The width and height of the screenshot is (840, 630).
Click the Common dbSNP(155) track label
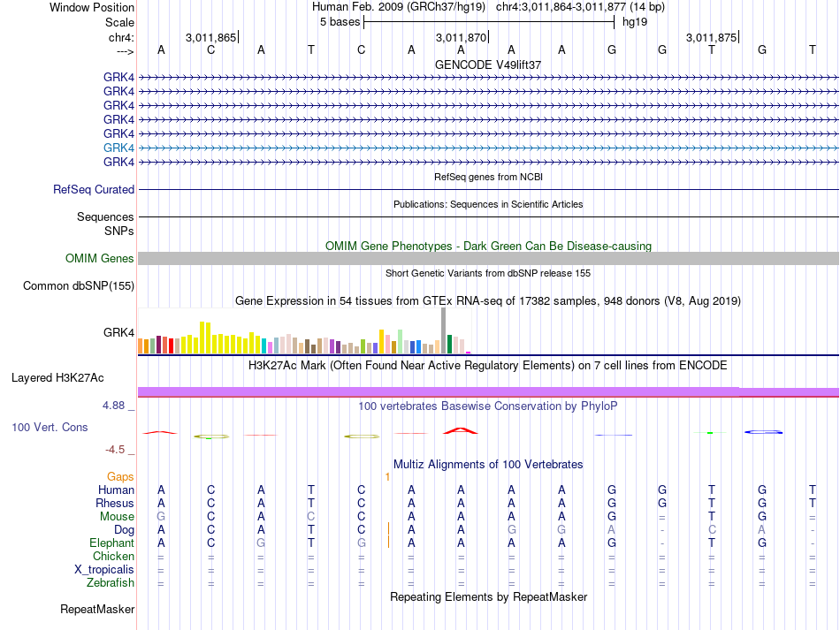pos(79,285)
